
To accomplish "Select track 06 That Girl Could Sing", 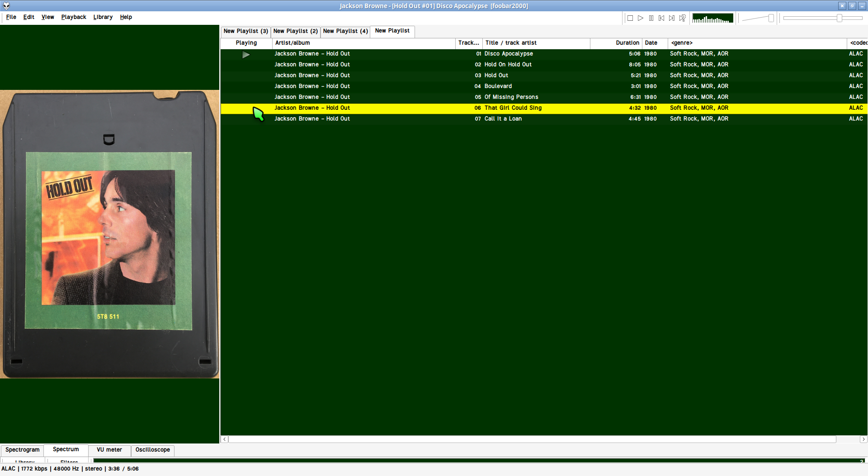I will [544, 108].
